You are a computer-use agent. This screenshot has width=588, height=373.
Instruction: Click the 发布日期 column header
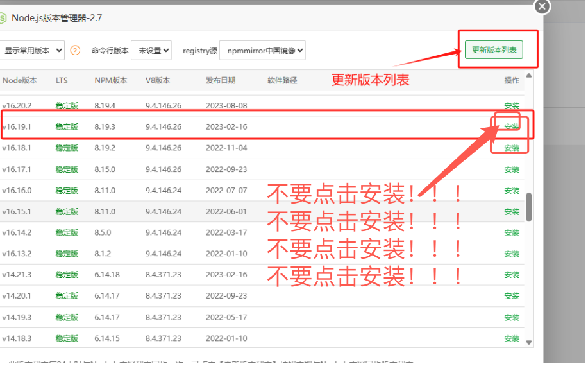click(x=221, y=80)
